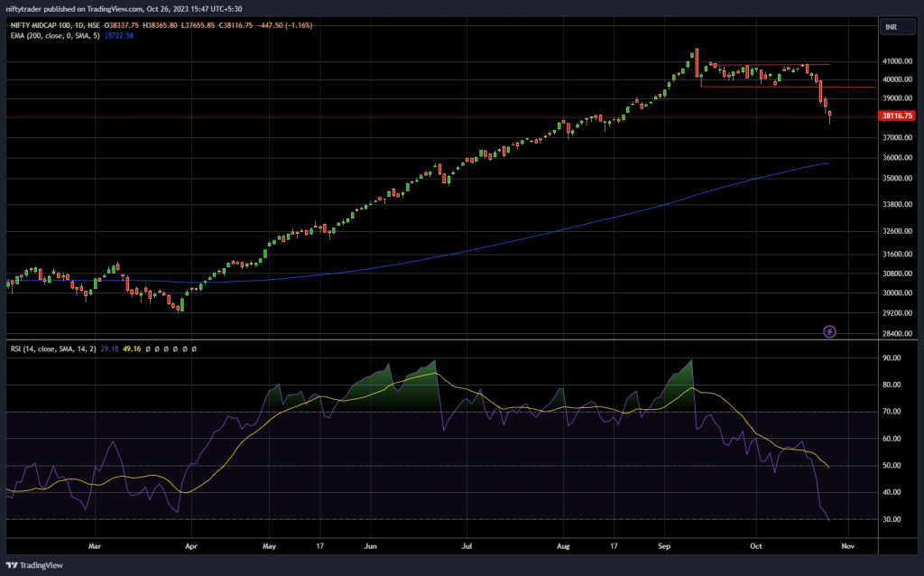Click the EMA value 35722.58
The width and height of the screenshot is (924, 576).
[x=119, y=36]
